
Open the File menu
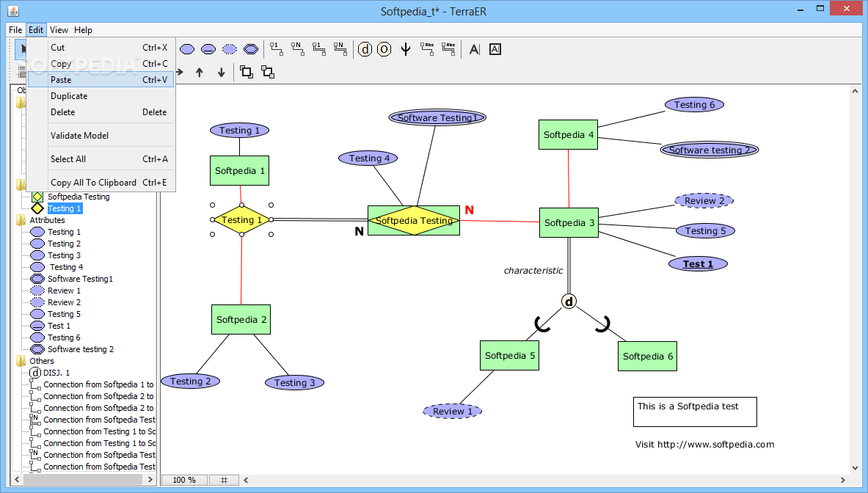tap(15, 30)
